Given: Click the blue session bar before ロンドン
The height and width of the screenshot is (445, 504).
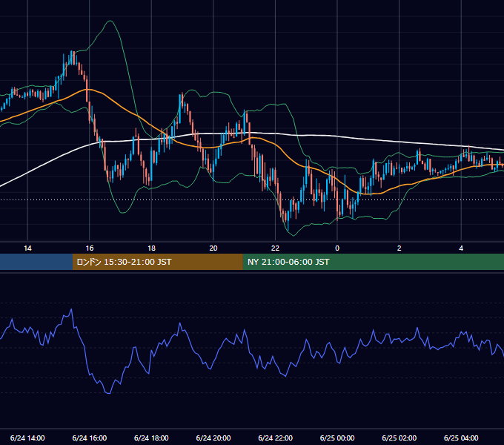Looking at the screenshot, I should (x=36, y=262).
